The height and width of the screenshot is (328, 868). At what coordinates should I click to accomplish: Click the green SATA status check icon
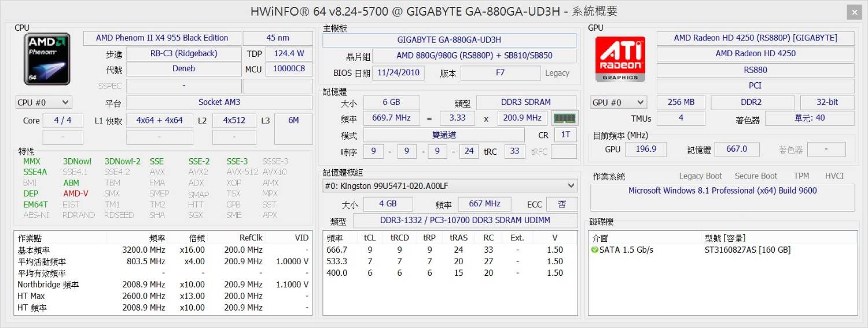[594, 250]
